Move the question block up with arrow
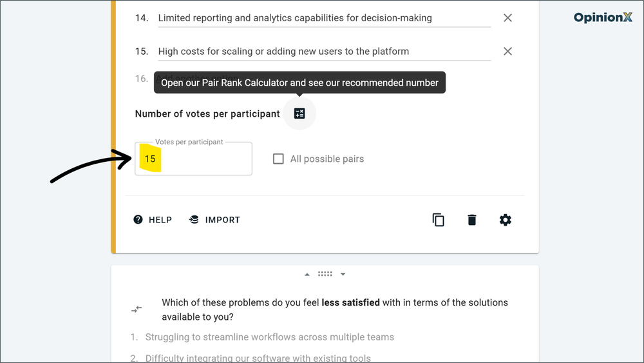The width and height of the screenshot is (644, 363). tap(307, 274)
